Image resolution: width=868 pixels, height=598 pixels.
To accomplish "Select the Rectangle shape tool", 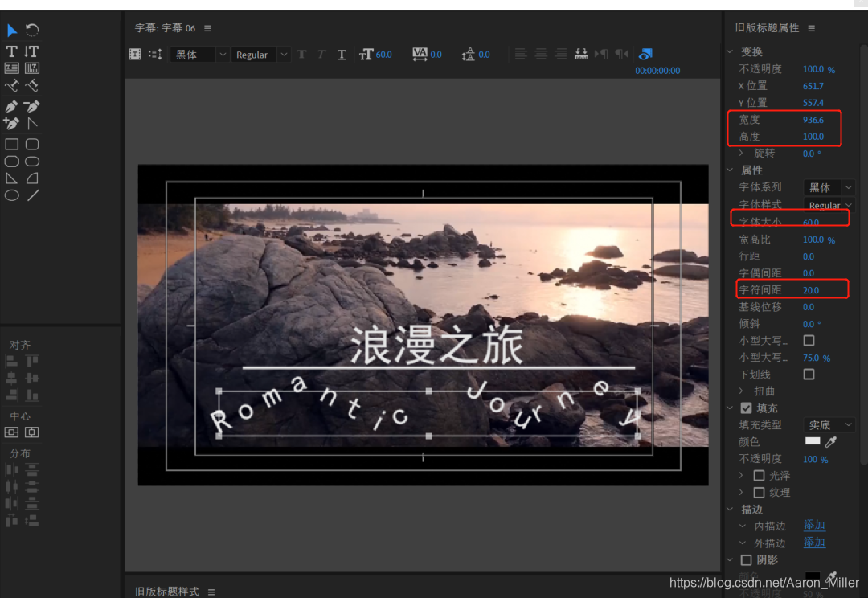I will (x=11, y=145).
